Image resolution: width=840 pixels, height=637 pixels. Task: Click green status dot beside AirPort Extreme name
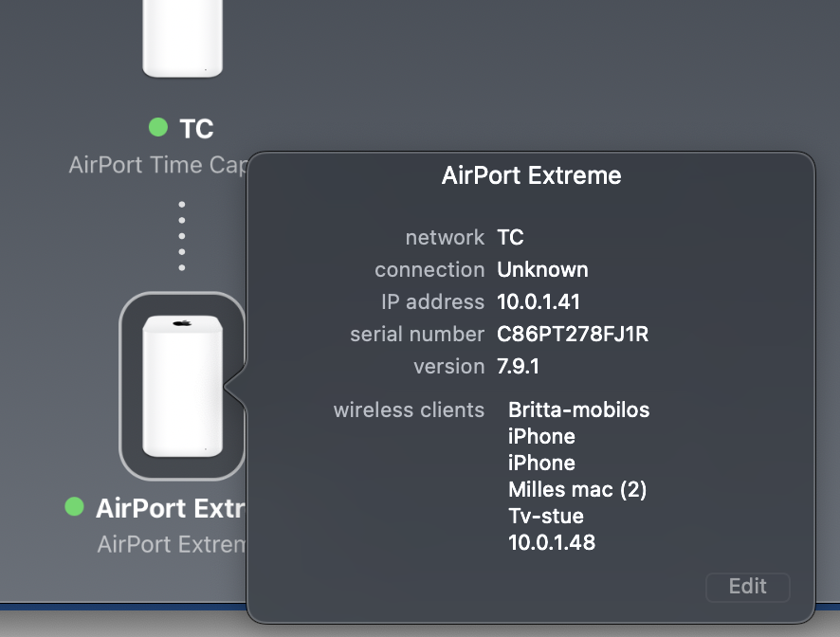click(74, 507)
